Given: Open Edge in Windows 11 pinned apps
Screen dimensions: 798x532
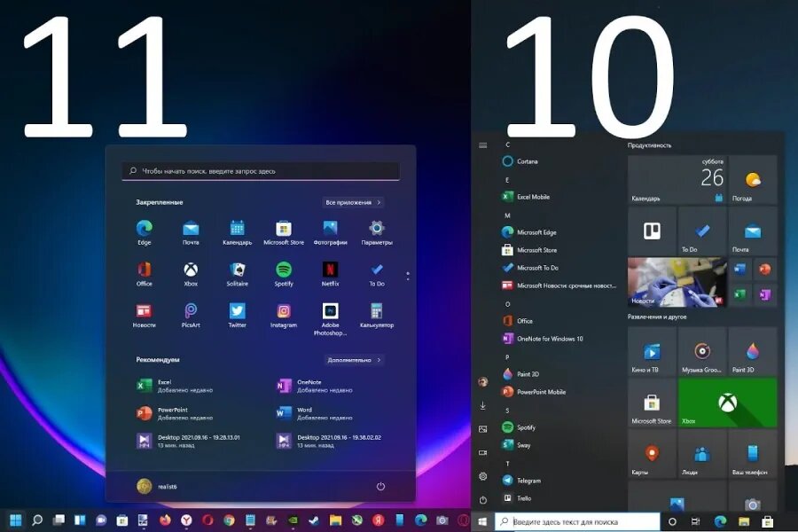Looking at the screenshot, I should [144, 232].
